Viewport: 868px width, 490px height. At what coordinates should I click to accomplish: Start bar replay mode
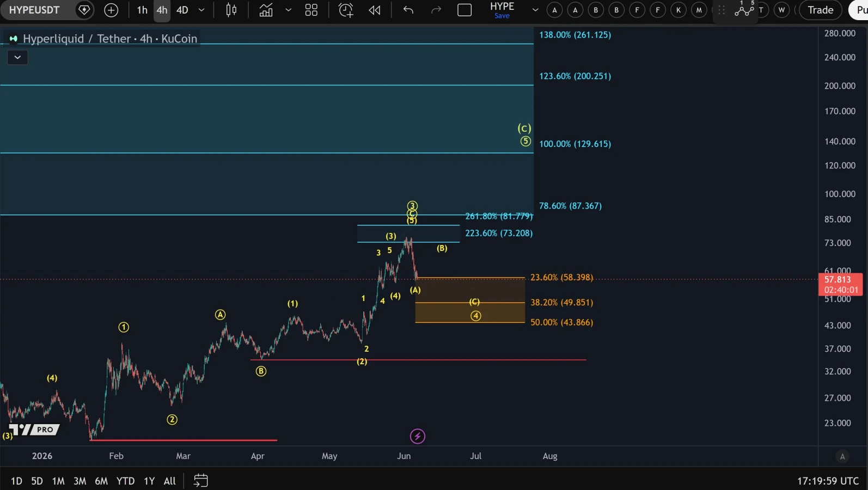tap(375, 10)
